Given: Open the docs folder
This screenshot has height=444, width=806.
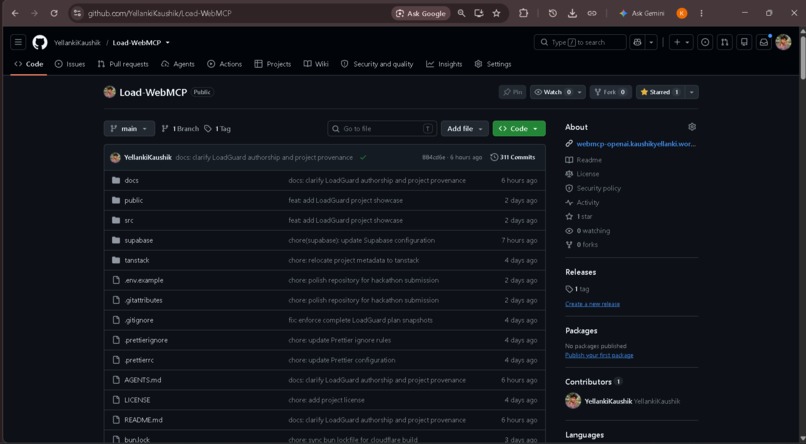Looking at the screenshot, I should 132,180.
